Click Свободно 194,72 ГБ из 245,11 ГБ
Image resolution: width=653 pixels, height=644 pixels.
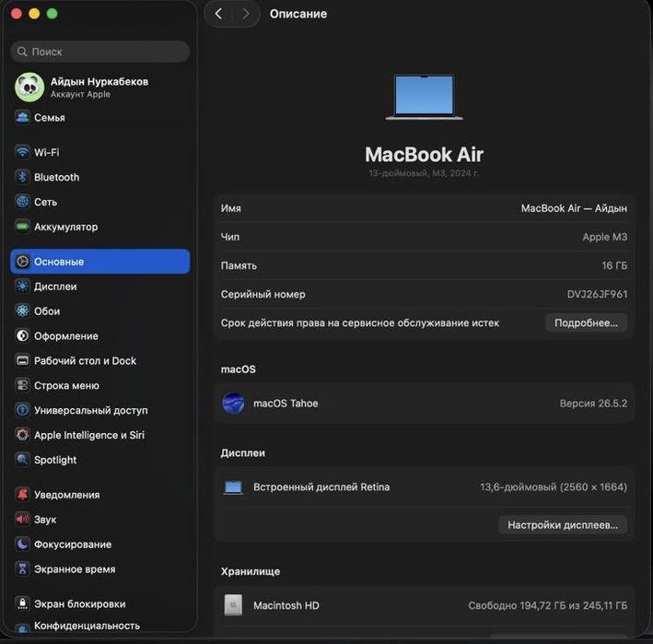click(x=548, y=605)
